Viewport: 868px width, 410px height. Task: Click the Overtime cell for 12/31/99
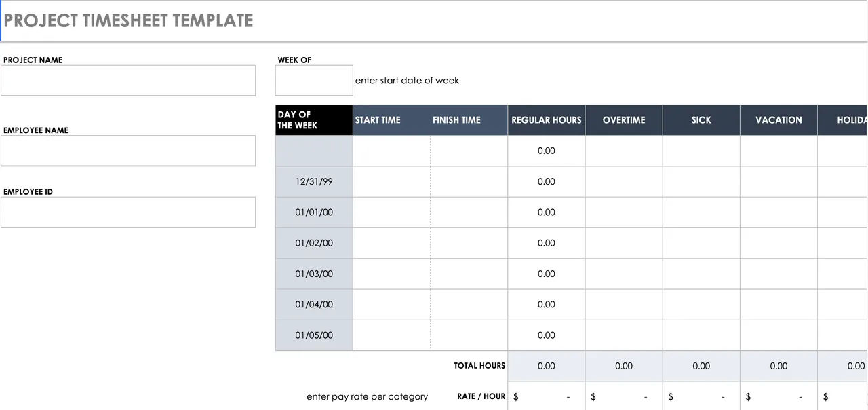click(624, 182)
